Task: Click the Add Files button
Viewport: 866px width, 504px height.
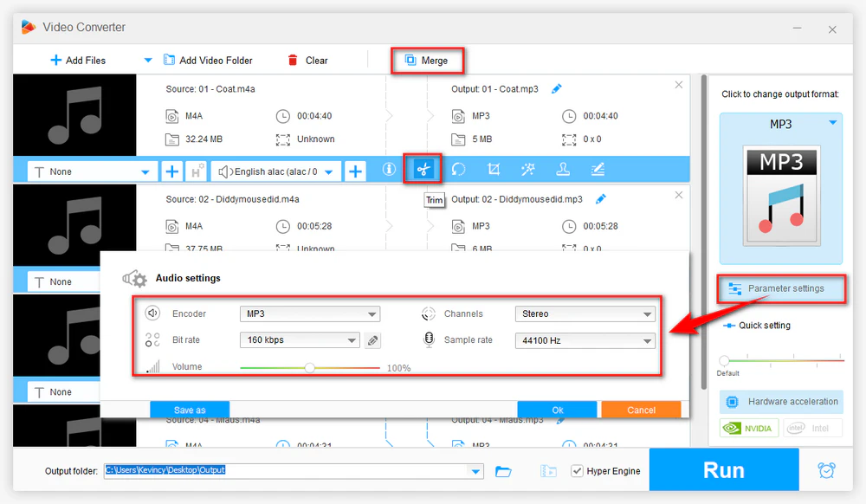Action: tap(78, 60)
